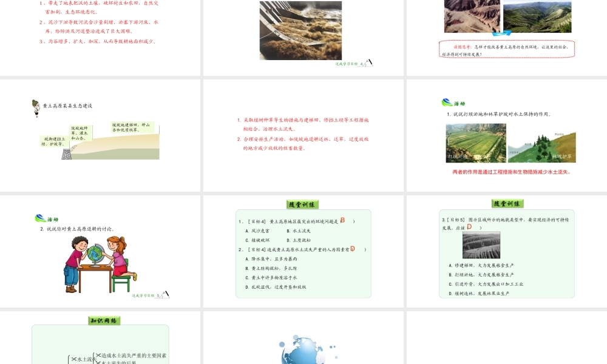Click the 打坝淤地 farmland photo
607x364 pixels.
[476, 143]
